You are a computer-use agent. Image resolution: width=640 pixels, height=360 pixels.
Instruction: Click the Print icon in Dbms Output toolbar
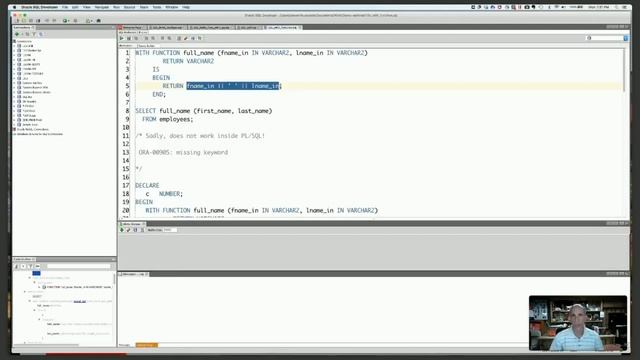(x=142, y=230)
